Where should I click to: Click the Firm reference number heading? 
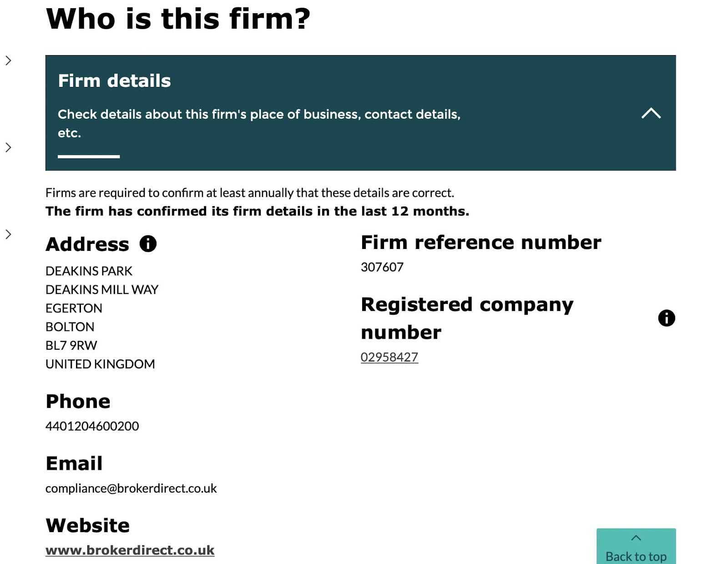tap(481, 242)
